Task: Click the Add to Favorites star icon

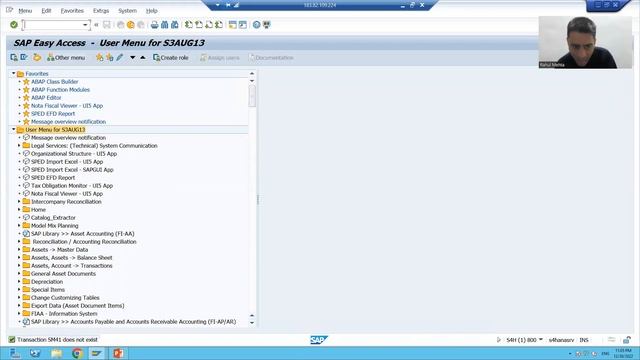Action: (99, 58)
